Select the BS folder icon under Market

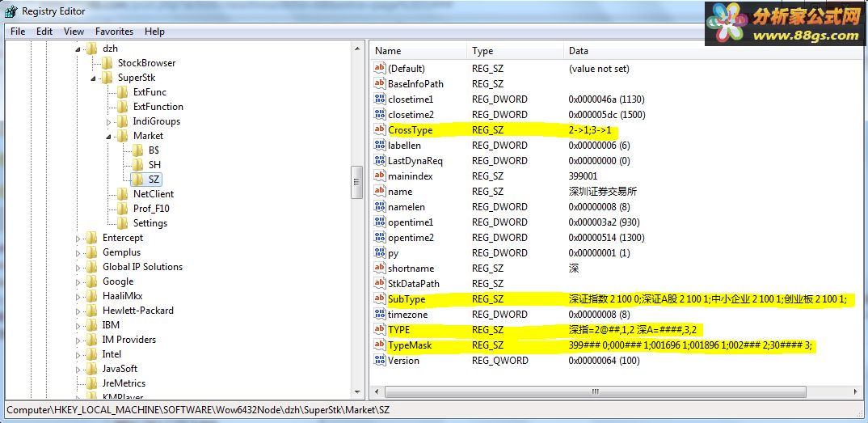pyautogui.click(x=138, y=150)
